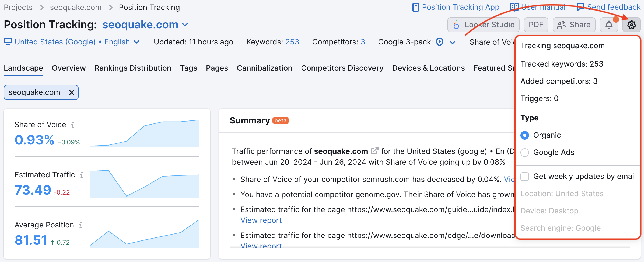
Task: Click the seoquake.com breadcrumb
Action: coord(76,7)
